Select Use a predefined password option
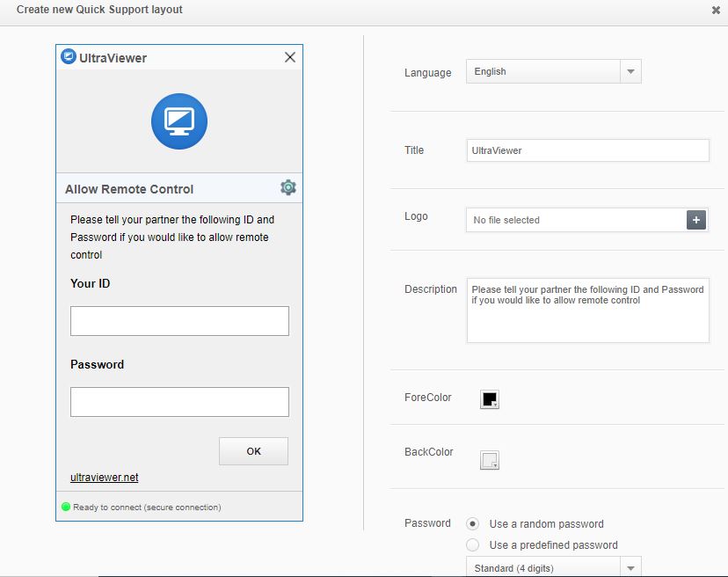 (x=473, y=545)
